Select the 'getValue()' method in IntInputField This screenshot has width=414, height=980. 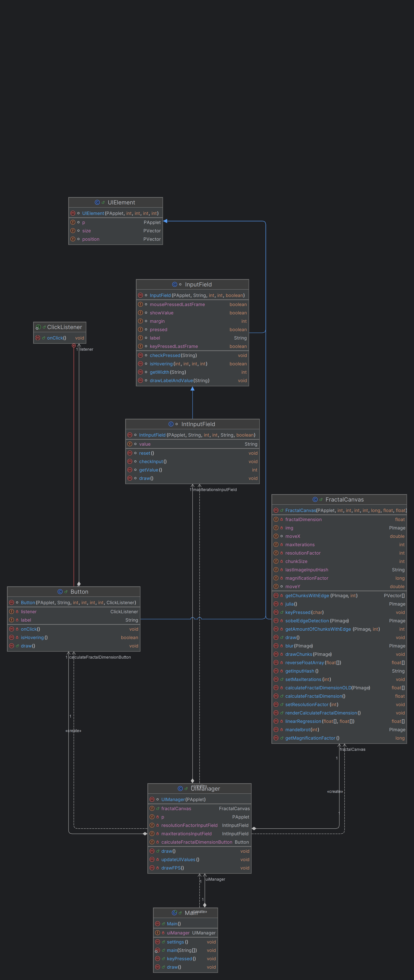pos(192,470)
